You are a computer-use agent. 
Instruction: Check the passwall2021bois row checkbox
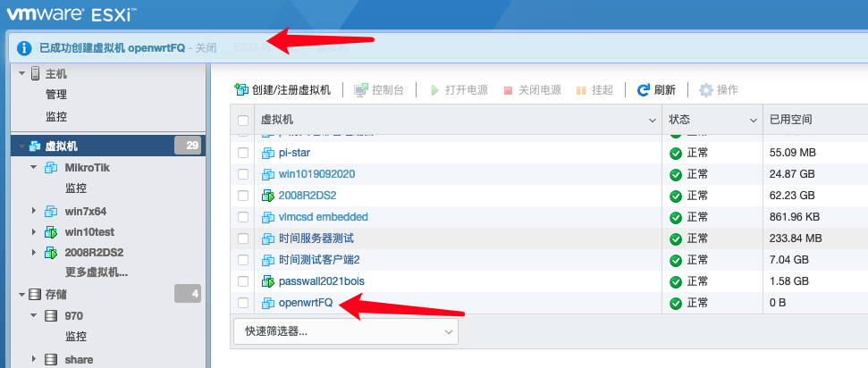pyautogui.click(x=243, y=281)
